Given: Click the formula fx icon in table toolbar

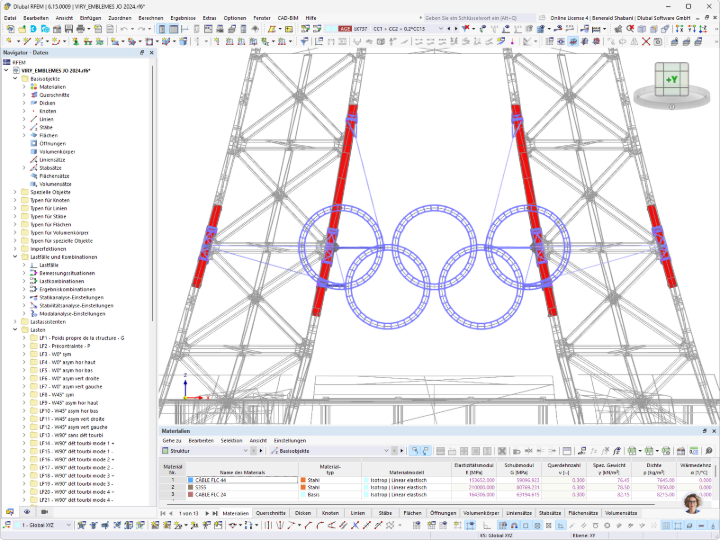Looking at the screenshot, I should click(593, 451).
